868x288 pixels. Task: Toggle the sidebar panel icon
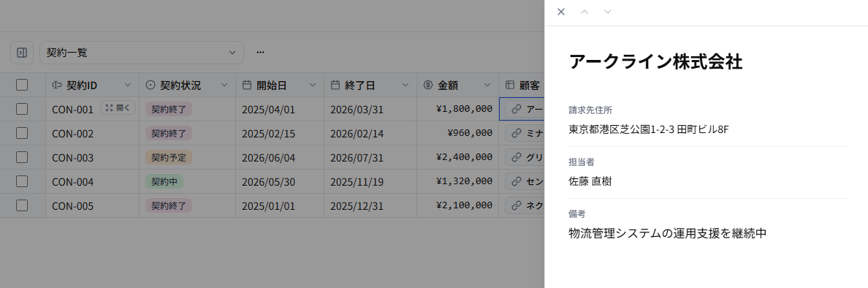point(22,53)
